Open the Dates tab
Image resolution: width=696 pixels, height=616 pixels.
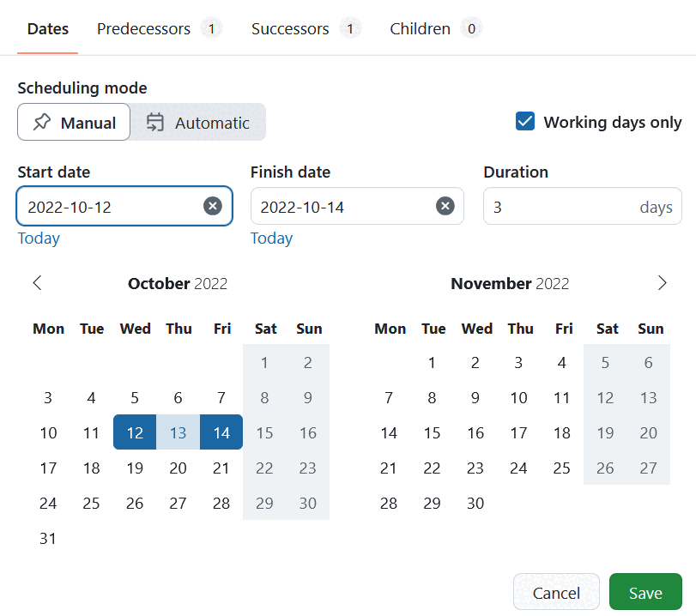[47, 27]
